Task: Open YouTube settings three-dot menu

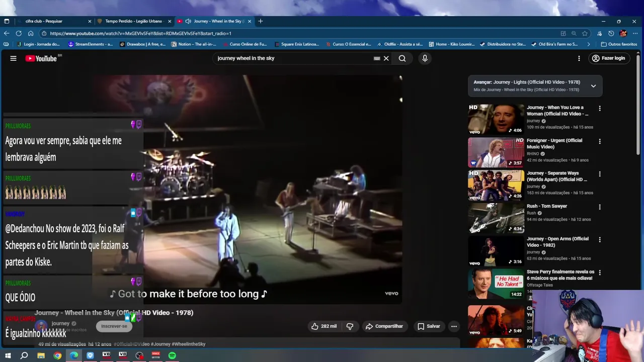Action: (579, 58)
